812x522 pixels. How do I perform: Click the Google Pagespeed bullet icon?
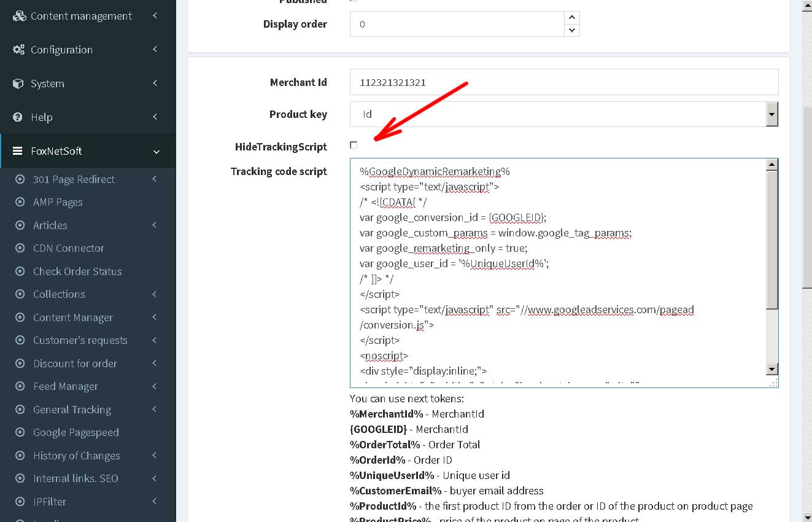coord(20,432)
